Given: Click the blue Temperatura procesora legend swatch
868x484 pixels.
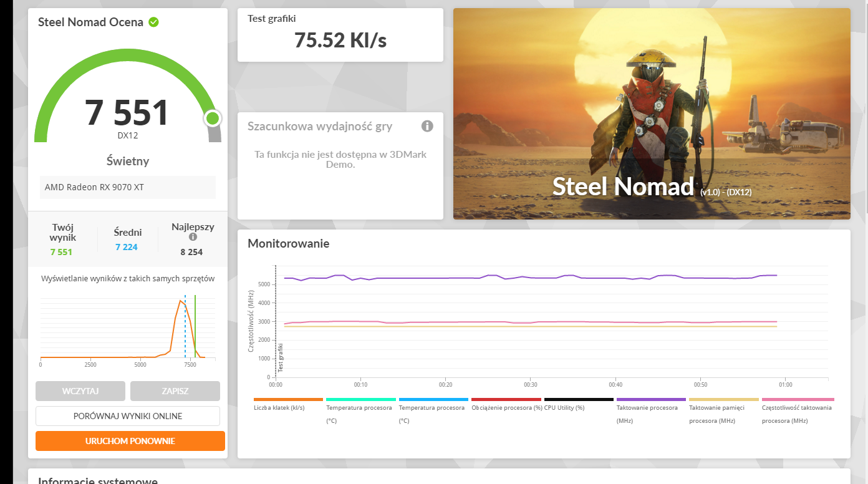Looking at the screenshot, I should click(x=433, y=399).
